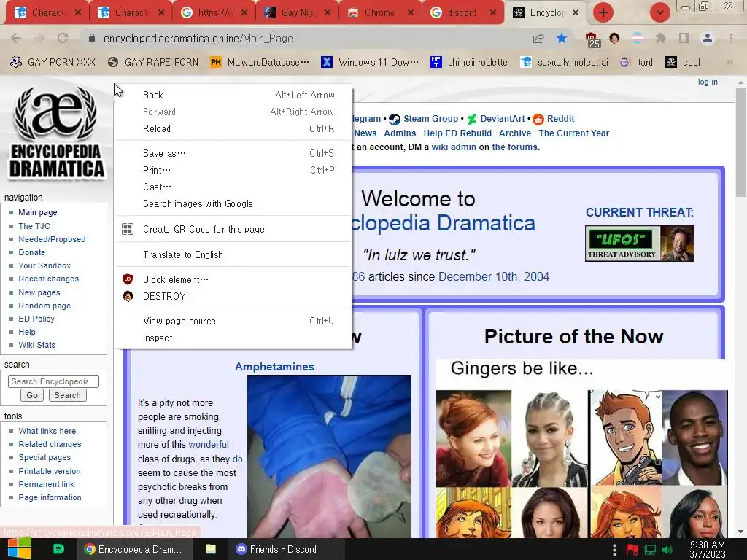The image size is (747, 560).
Task: Click the UFOs threat advisory image
Action: point(639,244)
